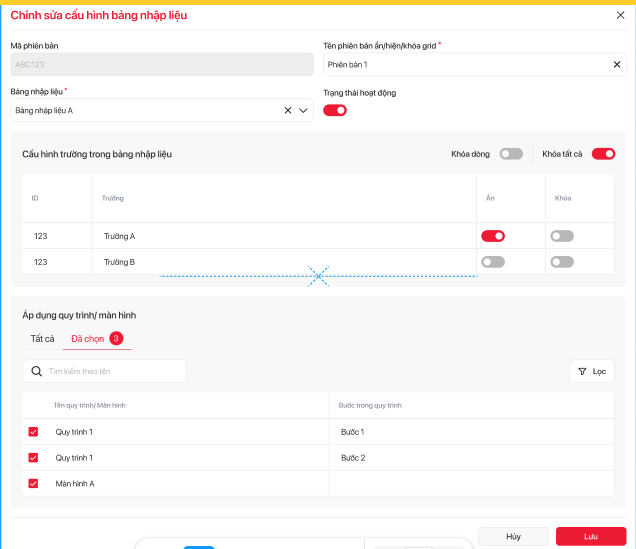Screen dimensions: 636x549
Task: Disable the Khóa tất cả toggle
Action: pos(603,154)
